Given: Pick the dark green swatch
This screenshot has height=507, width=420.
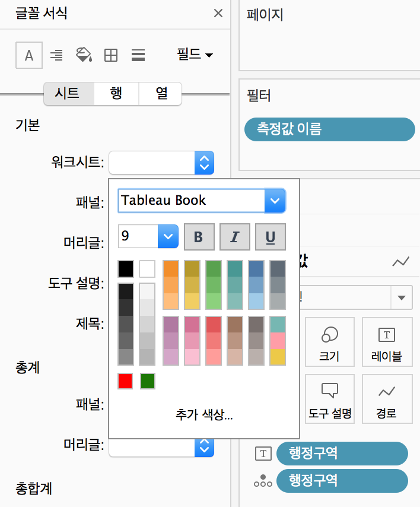Looking at the screenshot, I should point(147,381).
